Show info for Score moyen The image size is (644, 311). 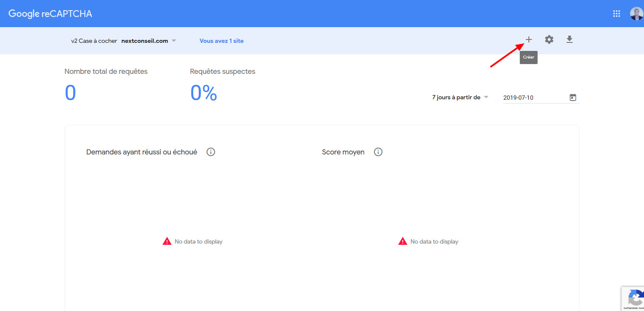[x=378, y=152]
